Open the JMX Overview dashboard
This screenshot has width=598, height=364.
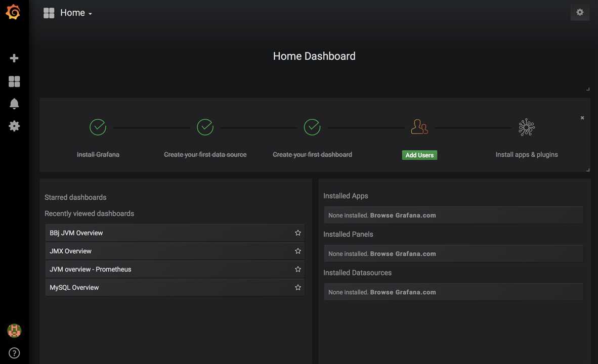[x=175, y=251]
